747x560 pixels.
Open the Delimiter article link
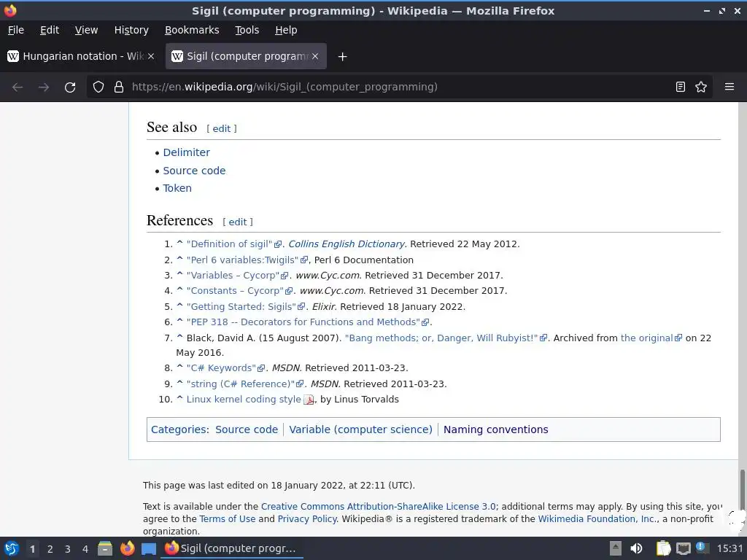point(186,152)
